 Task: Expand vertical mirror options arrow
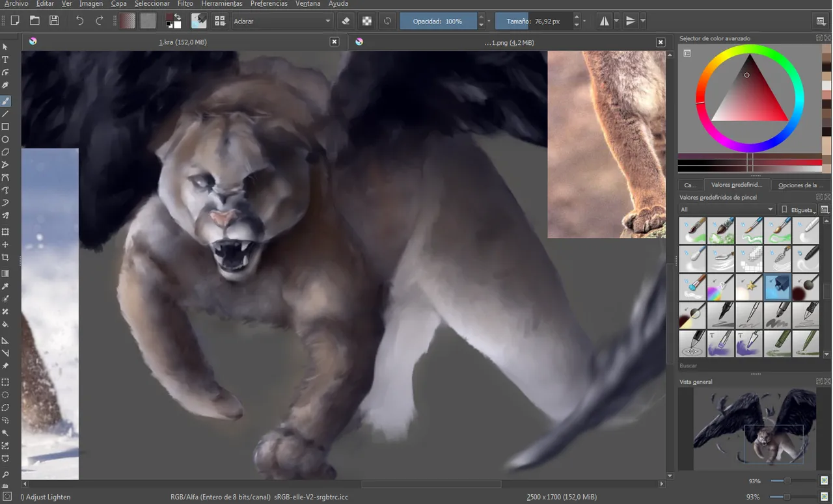coord(643,21)
